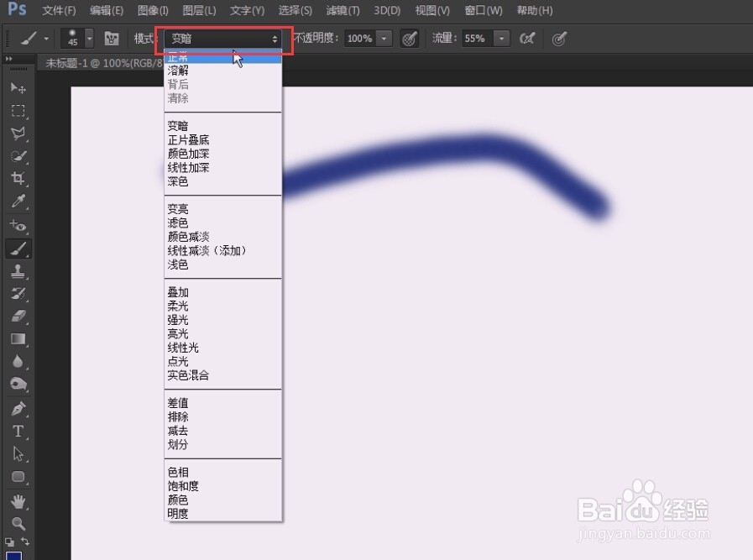
Task: Select the Crop tool
Action: 18,179
